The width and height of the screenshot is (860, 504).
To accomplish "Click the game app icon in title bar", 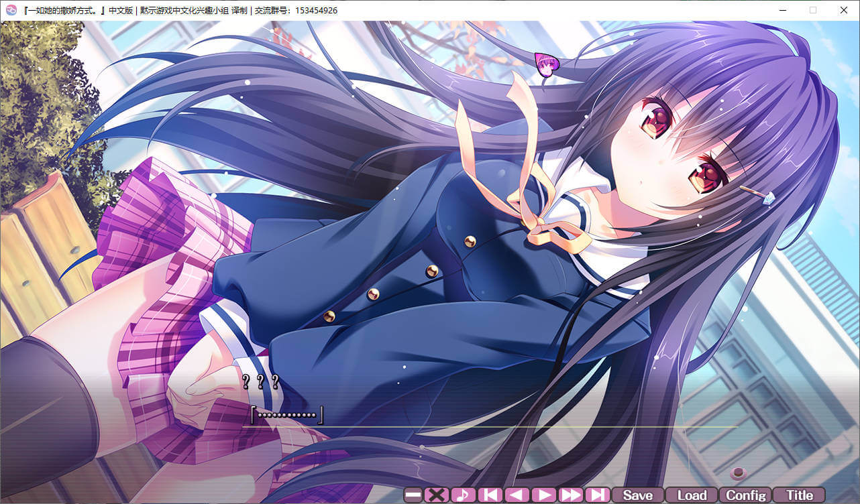I will (x=11, y=10).
